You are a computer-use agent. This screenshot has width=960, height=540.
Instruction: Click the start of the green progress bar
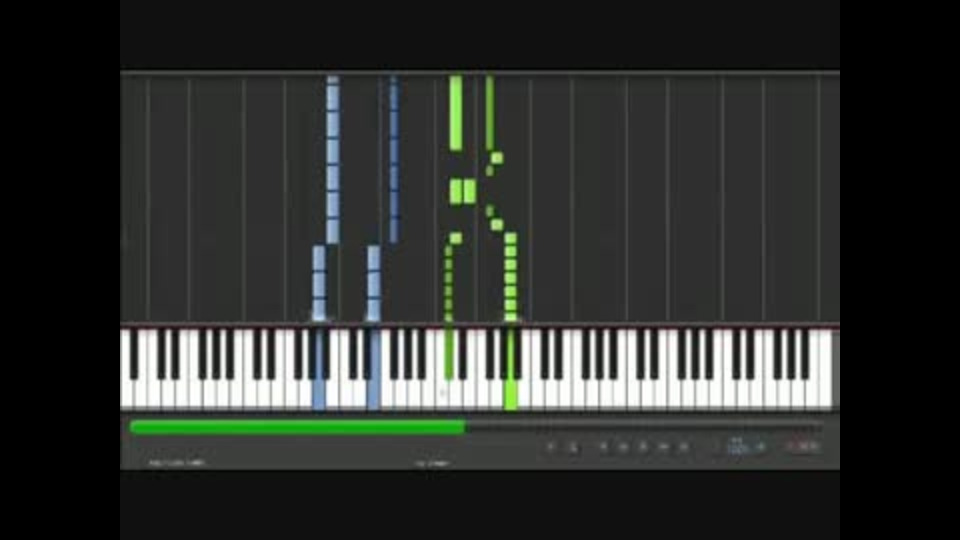(135, 427)
